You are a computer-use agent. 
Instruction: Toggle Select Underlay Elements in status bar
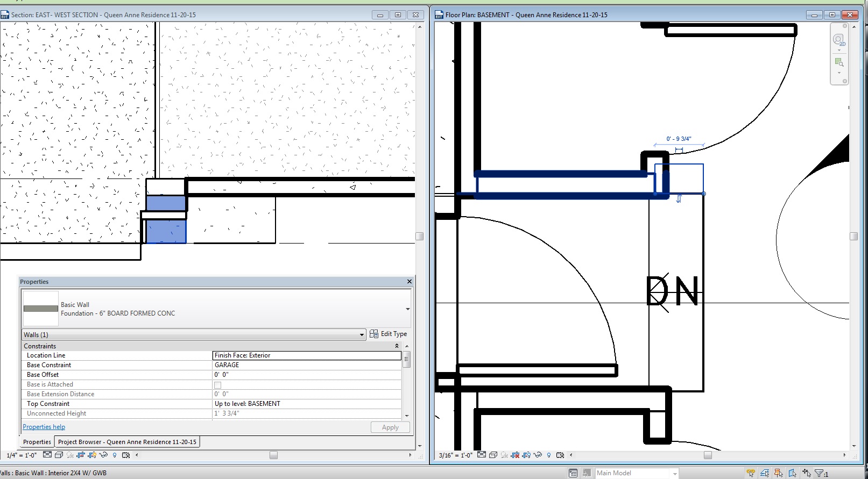coord(765,473)
